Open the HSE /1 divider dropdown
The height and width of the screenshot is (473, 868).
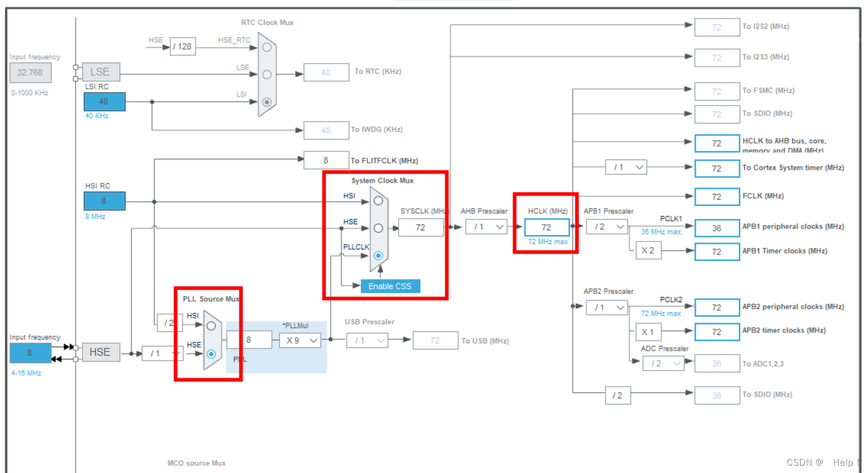click(x=162, y=353)
